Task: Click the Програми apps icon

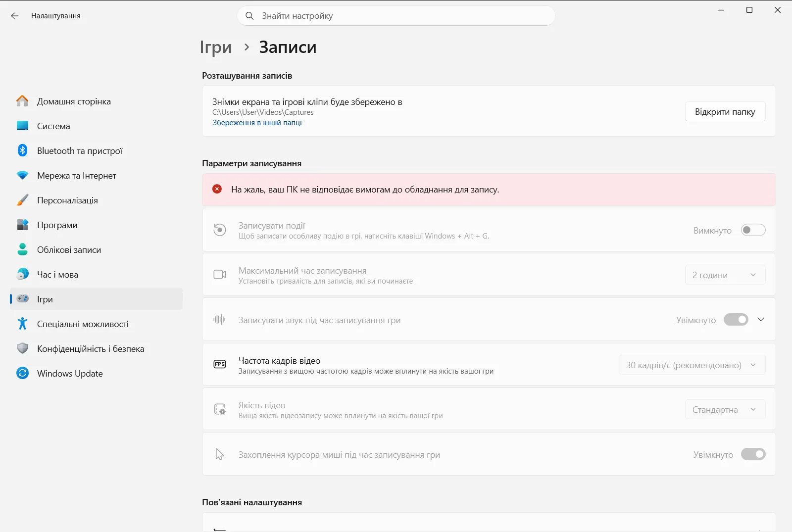Action: coord(22,225)
